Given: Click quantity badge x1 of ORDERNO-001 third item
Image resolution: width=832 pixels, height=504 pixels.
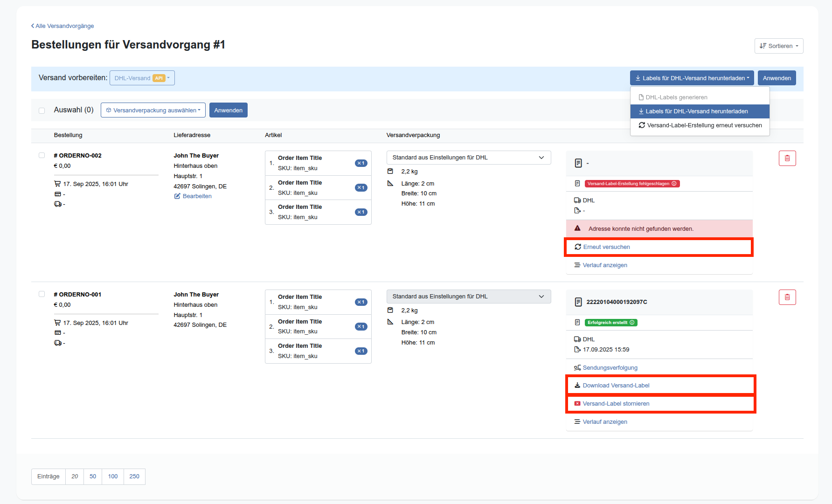Looking at the screenshot, I should click(x=361, y=351).
